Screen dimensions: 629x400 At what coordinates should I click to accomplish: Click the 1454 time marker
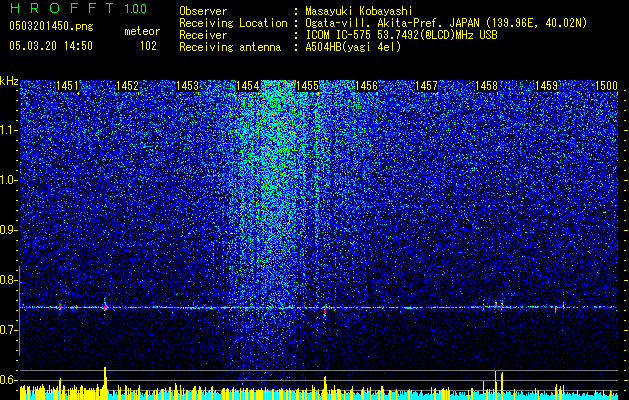[x=248, y=85]
